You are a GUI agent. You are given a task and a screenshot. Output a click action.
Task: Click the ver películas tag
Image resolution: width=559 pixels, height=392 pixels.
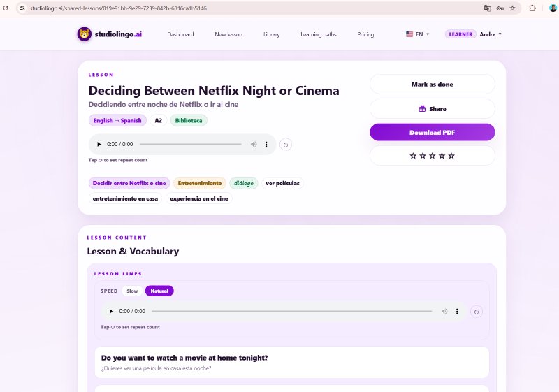(282, 183)
